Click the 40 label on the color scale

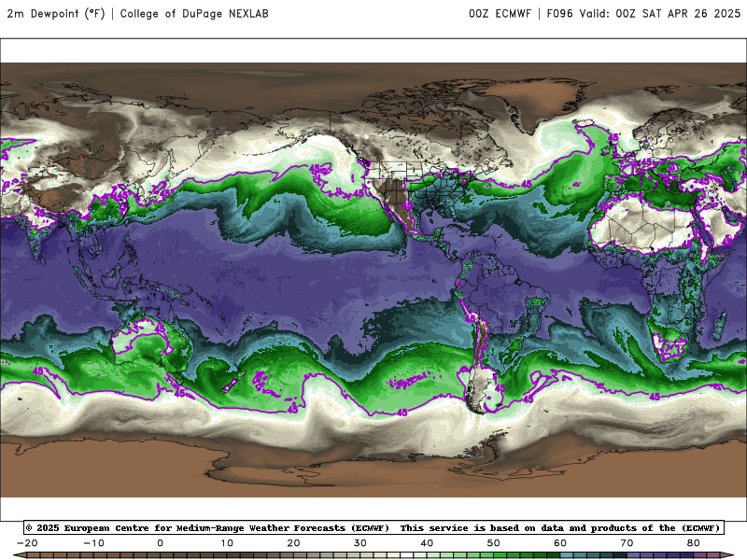coord(427,543)
